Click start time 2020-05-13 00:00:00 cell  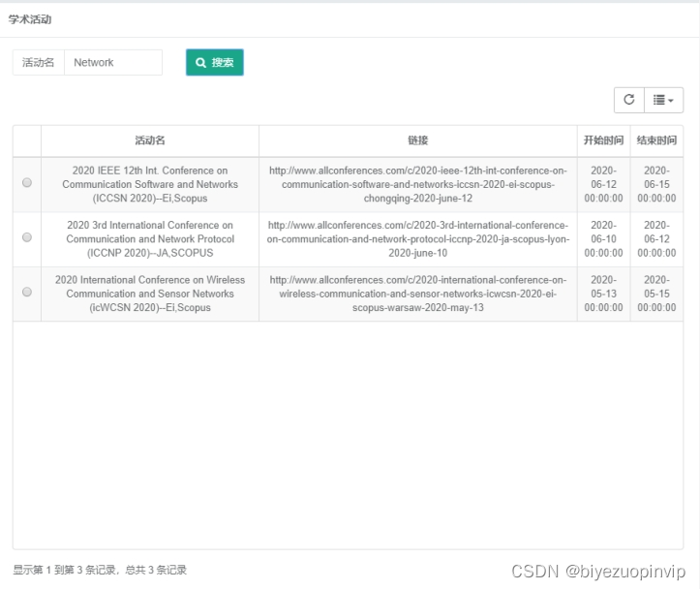(x=603, y=294)
